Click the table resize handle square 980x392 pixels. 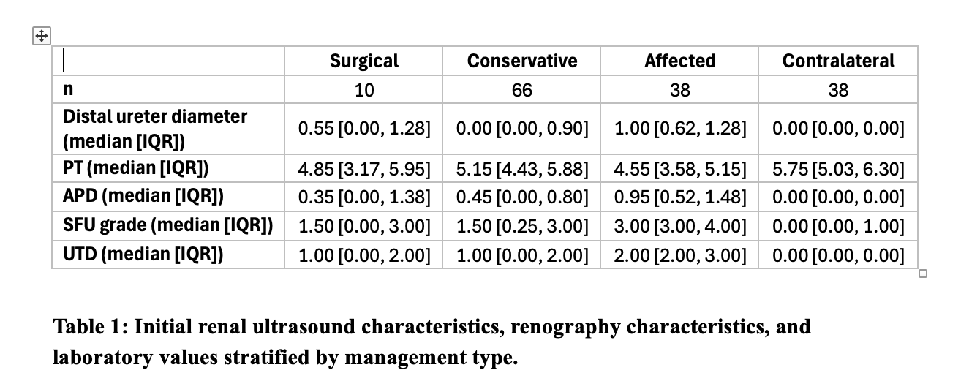[x=923, y=275]
